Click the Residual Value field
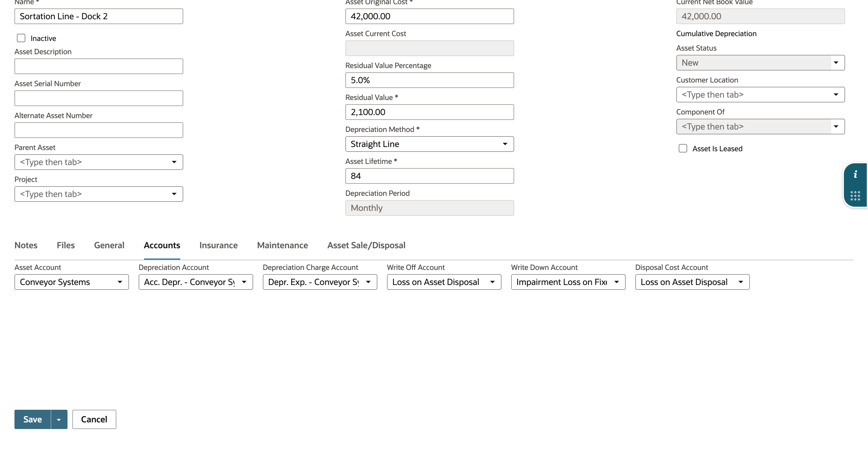 tap(429, 112)
